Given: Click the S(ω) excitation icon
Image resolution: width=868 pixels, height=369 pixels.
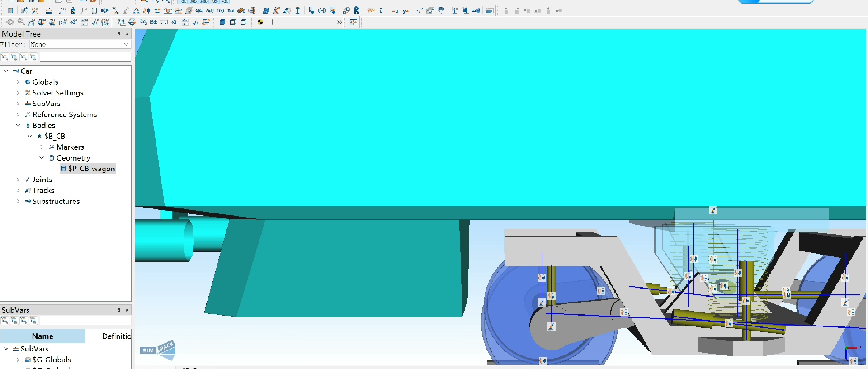Looking at the screenshot, I should pos(199,10).
